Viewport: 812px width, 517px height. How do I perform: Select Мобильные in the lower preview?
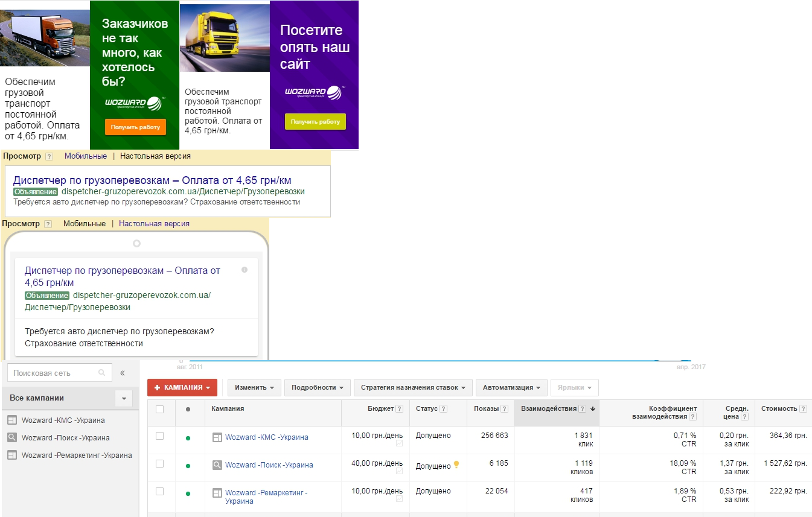coord(85,224)
